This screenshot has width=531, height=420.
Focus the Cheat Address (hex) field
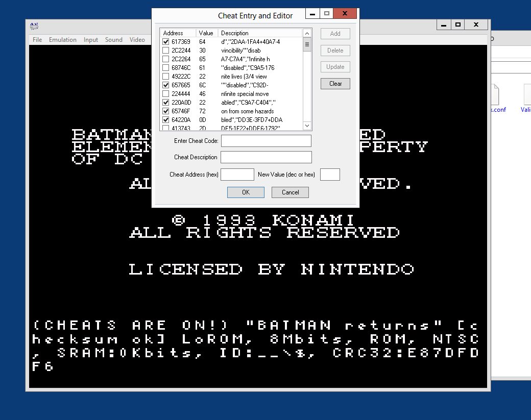(237, 175)
